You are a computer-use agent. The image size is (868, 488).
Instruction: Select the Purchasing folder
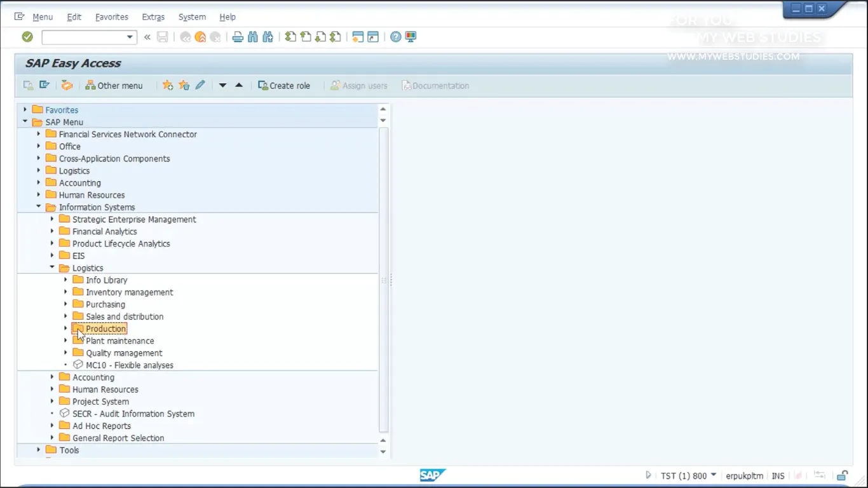click(105, 304)
